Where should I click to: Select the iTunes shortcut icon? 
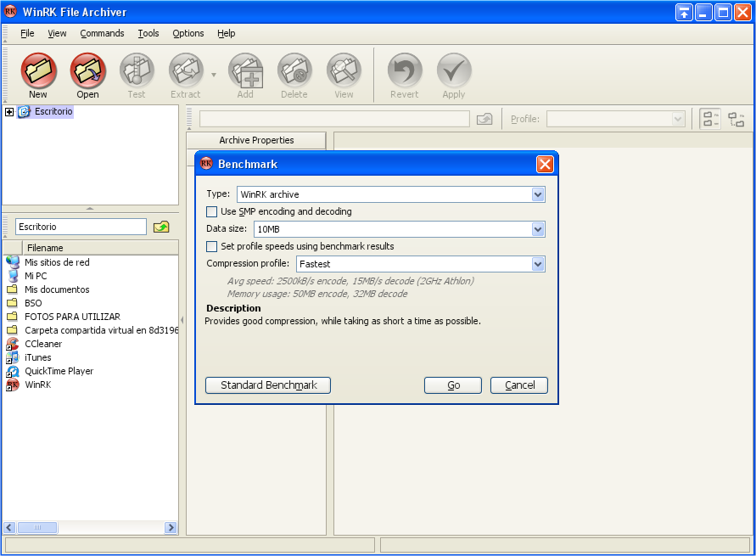[13, 357]
